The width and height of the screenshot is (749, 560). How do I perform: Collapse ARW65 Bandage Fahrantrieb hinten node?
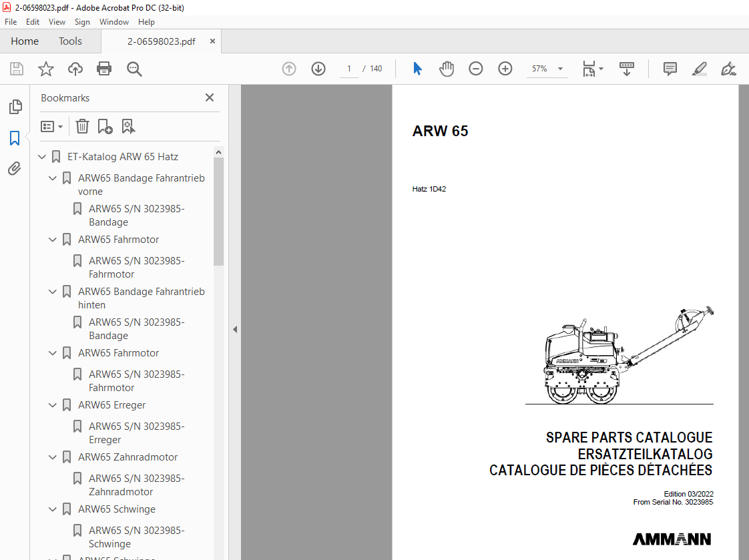tap(53, 292)
